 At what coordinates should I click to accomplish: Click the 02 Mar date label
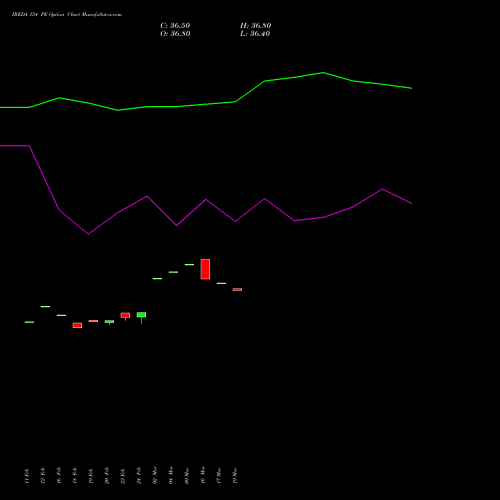point(155,475)
